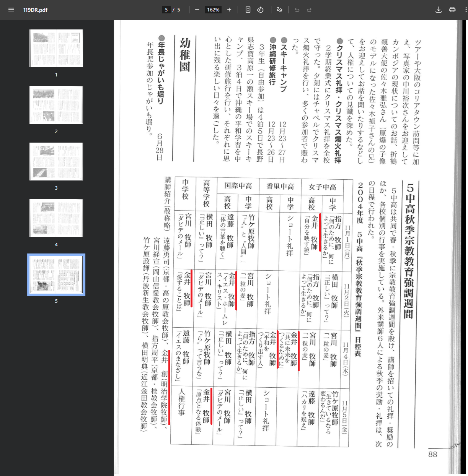
Task: Select the highlighted page 5 thumbnail
Action: [56, 275]
